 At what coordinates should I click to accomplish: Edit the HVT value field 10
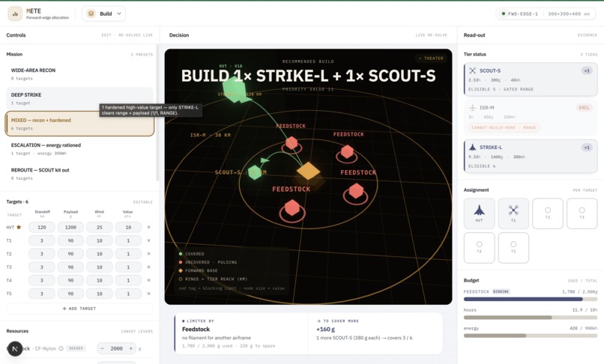(x=128, y=227)
